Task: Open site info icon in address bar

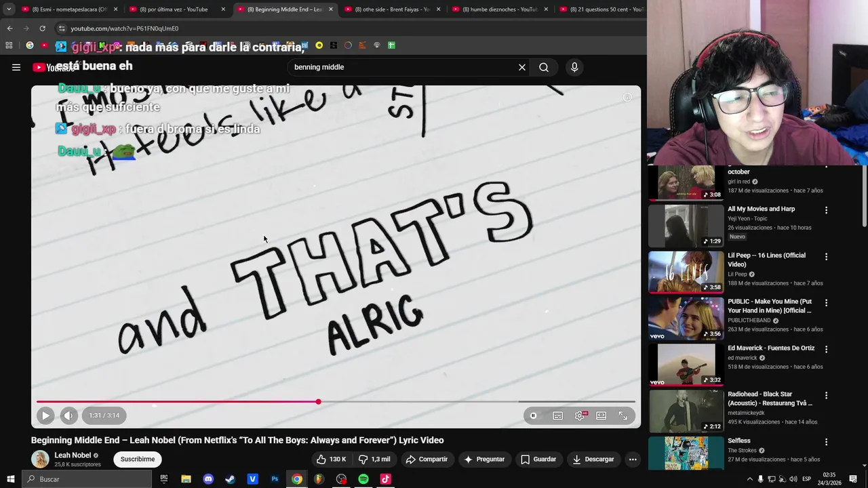Action: point(61,28)
